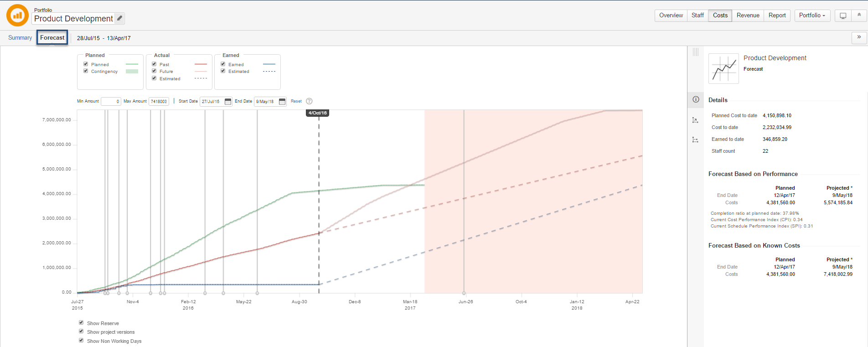Select the Details info icon in sidebar

[x=696, y=99]
